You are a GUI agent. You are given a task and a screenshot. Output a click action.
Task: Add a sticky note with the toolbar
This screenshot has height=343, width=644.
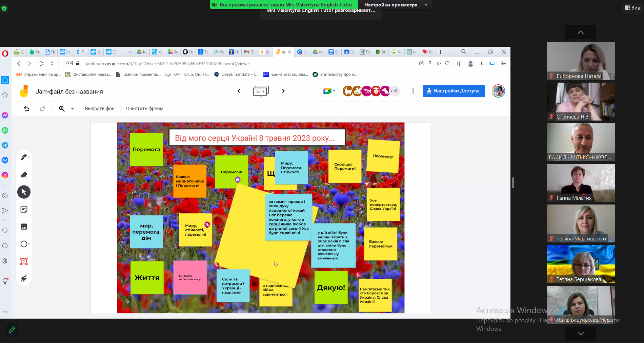click(24, 209)
